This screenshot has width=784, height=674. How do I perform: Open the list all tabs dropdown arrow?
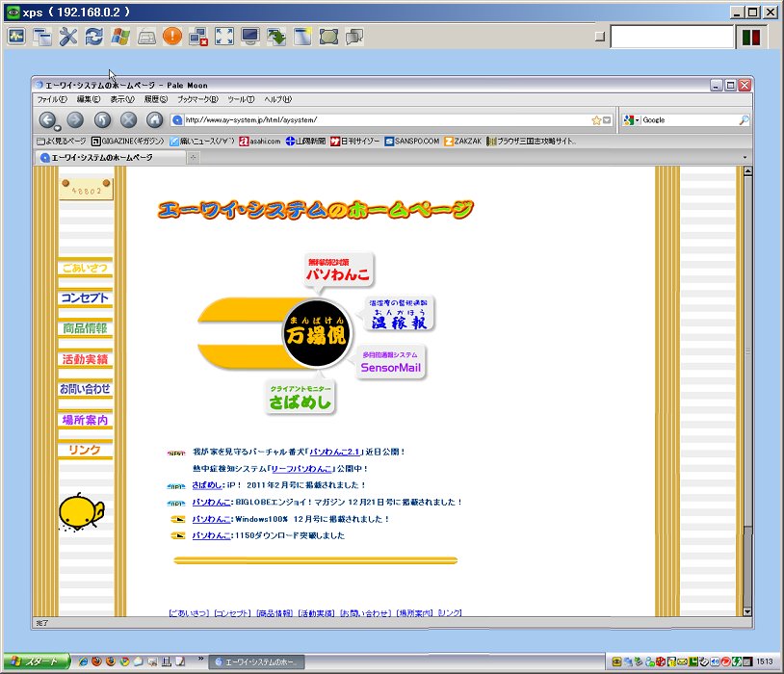(745, 158)
